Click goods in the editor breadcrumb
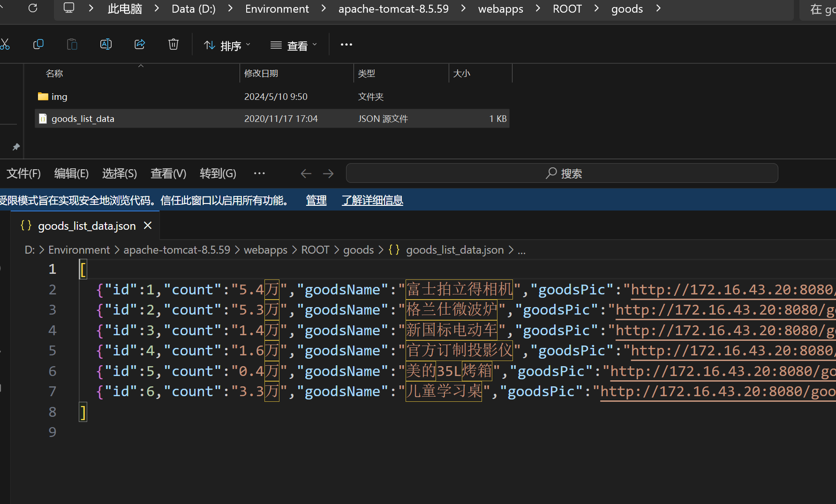 pyautogui.click(x=359, y=250)
